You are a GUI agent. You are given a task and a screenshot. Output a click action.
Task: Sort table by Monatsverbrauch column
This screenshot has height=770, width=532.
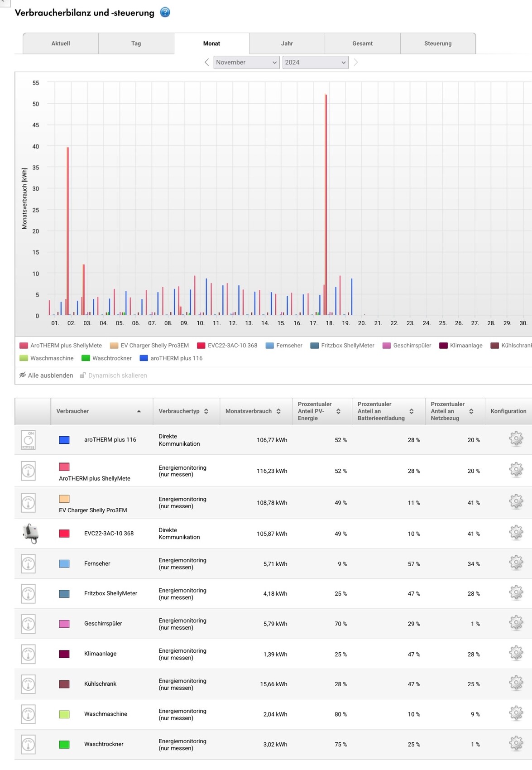(x=253, y=411)
